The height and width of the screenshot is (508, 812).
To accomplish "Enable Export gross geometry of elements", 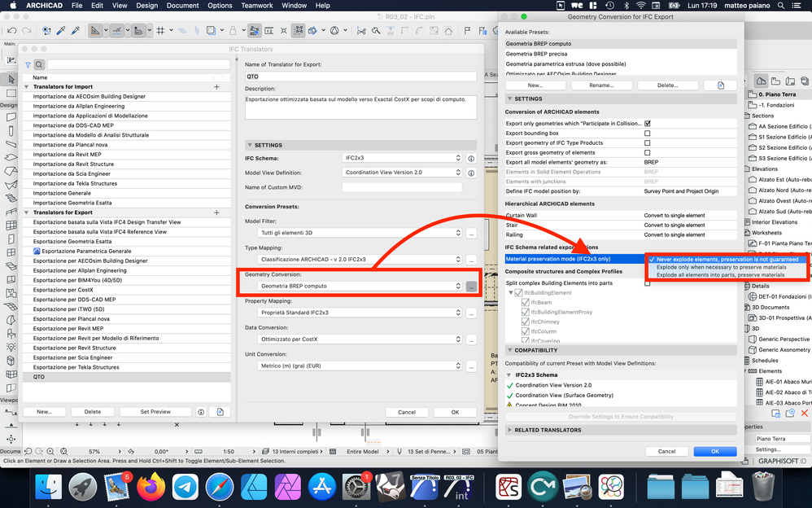I will [648, 153].
